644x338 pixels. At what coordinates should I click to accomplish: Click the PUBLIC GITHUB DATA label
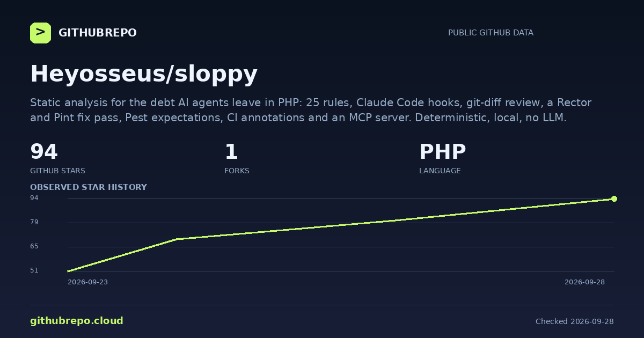pos(491,33)
